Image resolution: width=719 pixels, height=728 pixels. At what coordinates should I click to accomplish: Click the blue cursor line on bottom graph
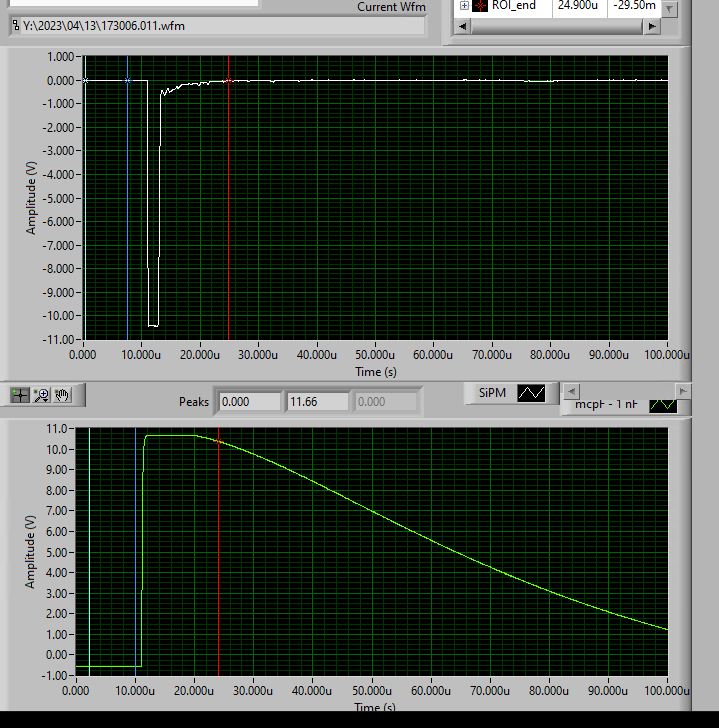coord(136,552)
